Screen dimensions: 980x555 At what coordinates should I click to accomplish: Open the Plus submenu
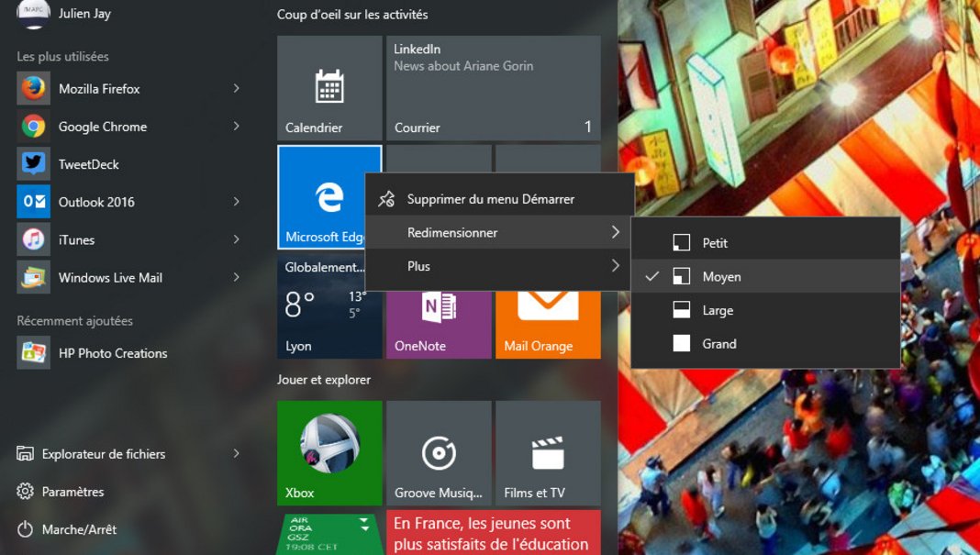(418, 266)
